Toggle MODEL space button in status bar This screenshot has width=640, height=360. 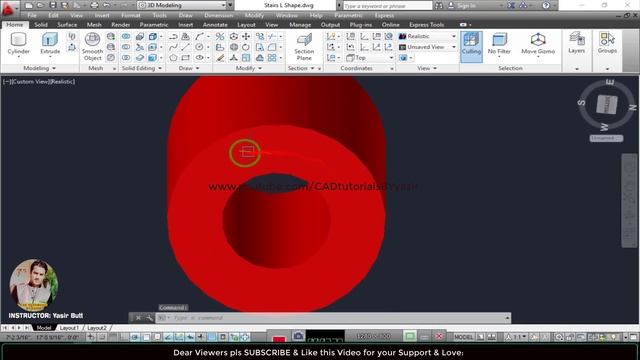click(464, 337)
